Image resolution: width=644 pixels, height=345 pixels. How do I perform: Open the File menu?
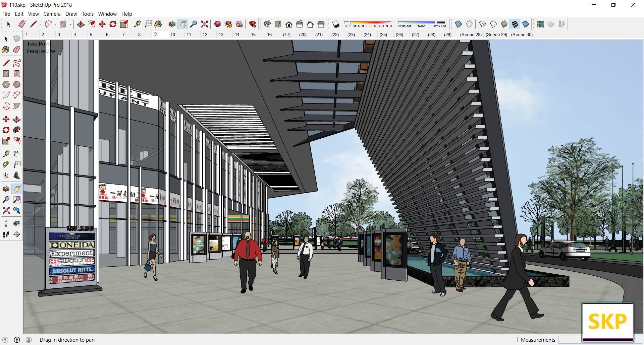(6, 14)
